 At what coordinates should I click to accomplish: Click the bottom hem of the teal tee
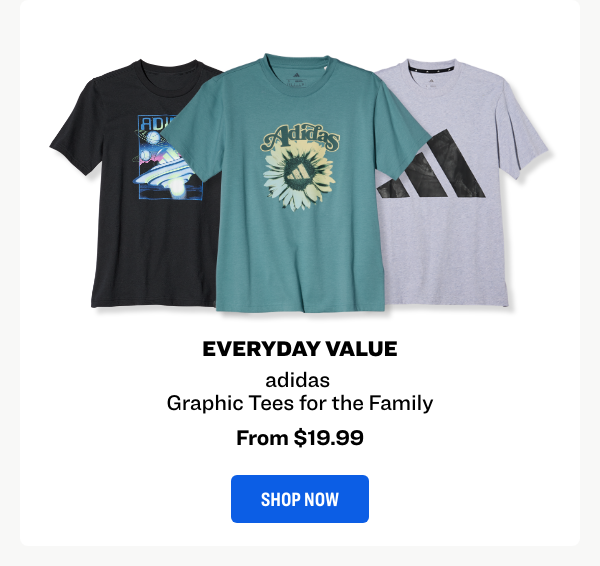(x=300, y=307)
